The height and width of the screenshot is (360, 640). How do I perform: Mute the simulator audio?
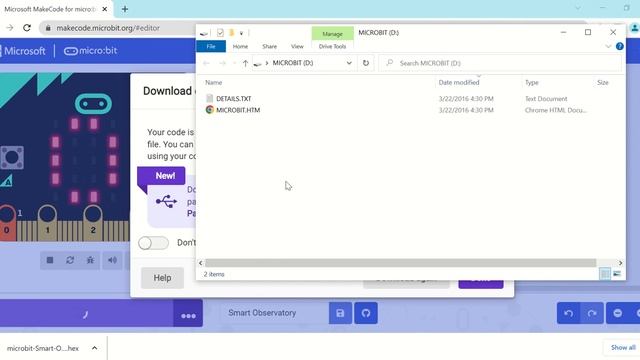112,260
